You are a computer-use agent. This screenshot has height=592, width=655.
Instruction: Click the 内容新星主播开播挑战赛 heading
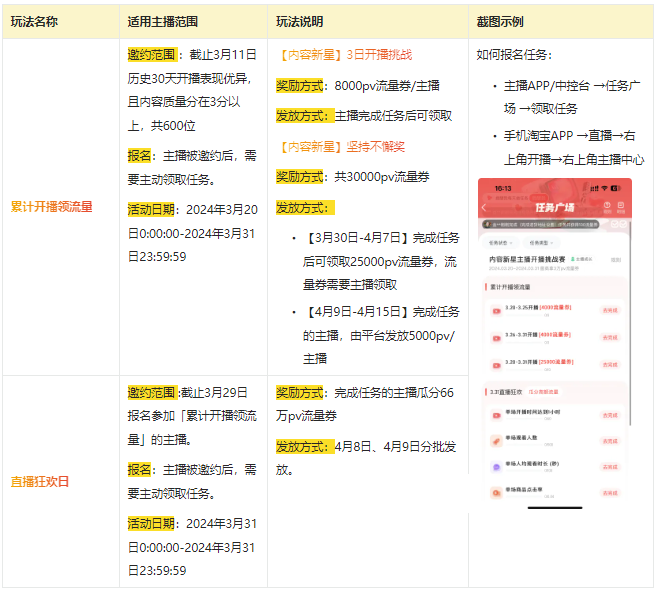point(527,259)
